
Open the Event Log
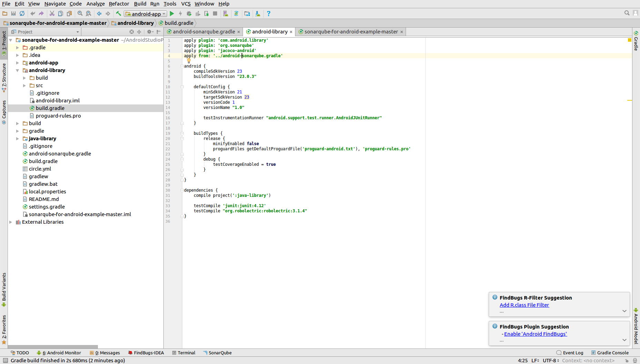coord(570,353)
